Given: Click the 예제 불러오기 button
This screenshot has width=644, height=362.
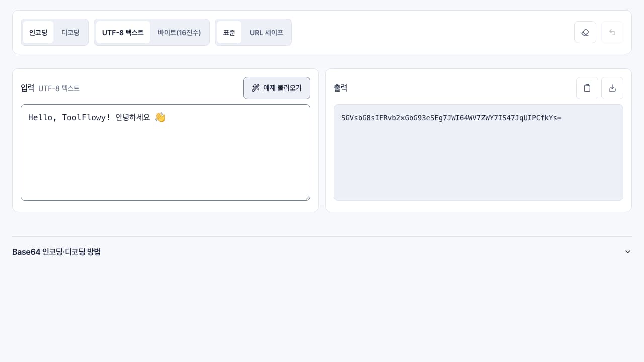Looking at the screenshot, I should (x=277, y=88).
